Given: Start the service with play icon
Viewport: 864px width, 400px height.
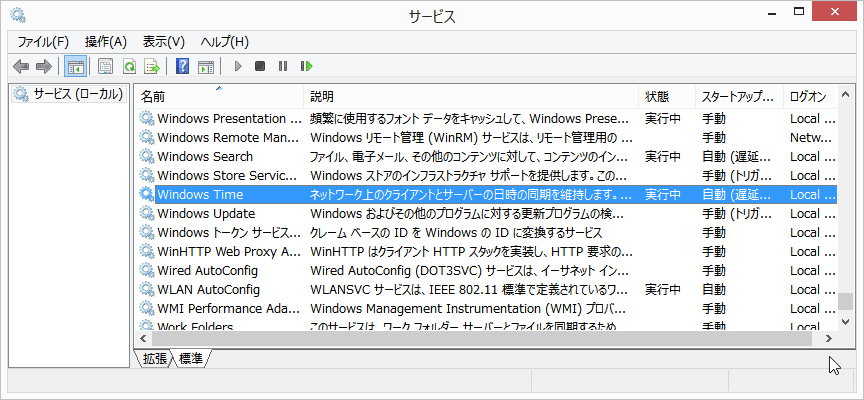Looking at the screenshot, I should click(x=238, y=66).
